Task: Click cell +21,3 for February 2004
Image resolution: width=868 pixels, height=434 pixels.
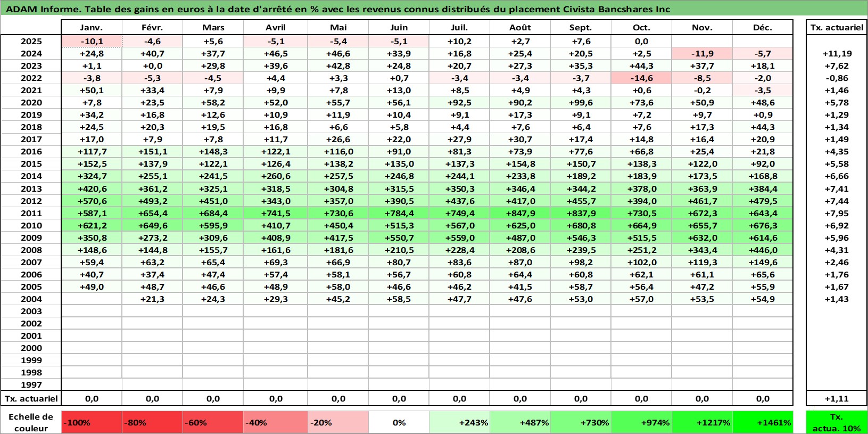Action: pos(152,299)
